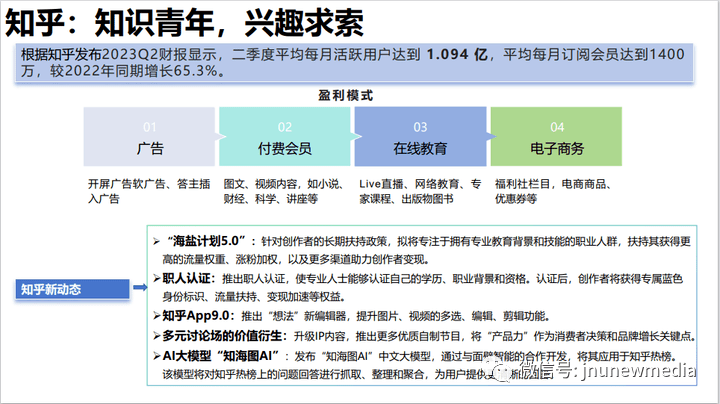Screen dimensions: 720x404
Task: Select the 02 付费会员 box
Action: click(x=285, y=136)
